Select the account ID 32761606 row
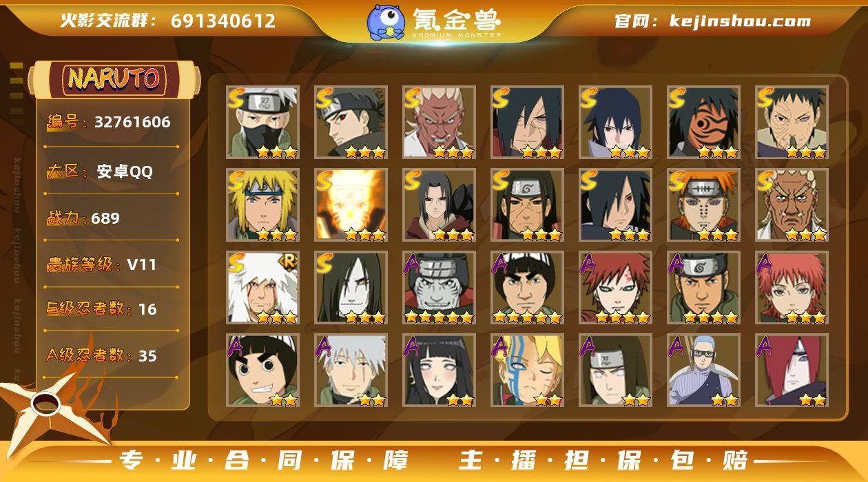 pyautogui.click(x=110, y=123)
